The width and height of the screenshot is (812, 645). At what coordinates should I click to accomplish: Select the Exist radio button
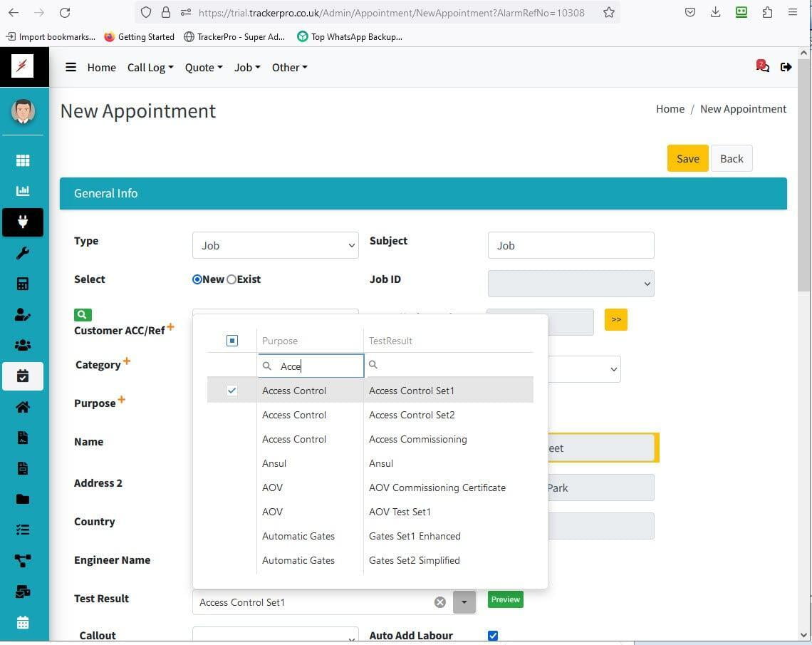(231, 279)
